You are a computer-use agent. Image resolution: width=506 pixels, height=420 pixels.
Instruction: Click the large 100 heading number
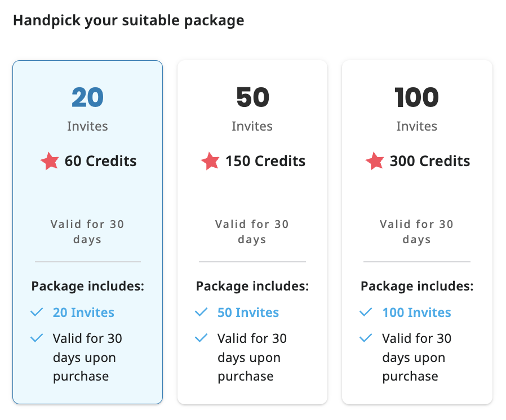[x=417, y=98]
